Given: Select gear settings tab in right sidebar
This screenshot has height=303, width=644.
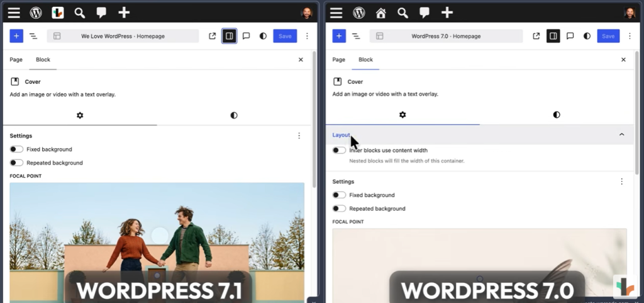Looking at the screenshot, I should tap(402, 115).
